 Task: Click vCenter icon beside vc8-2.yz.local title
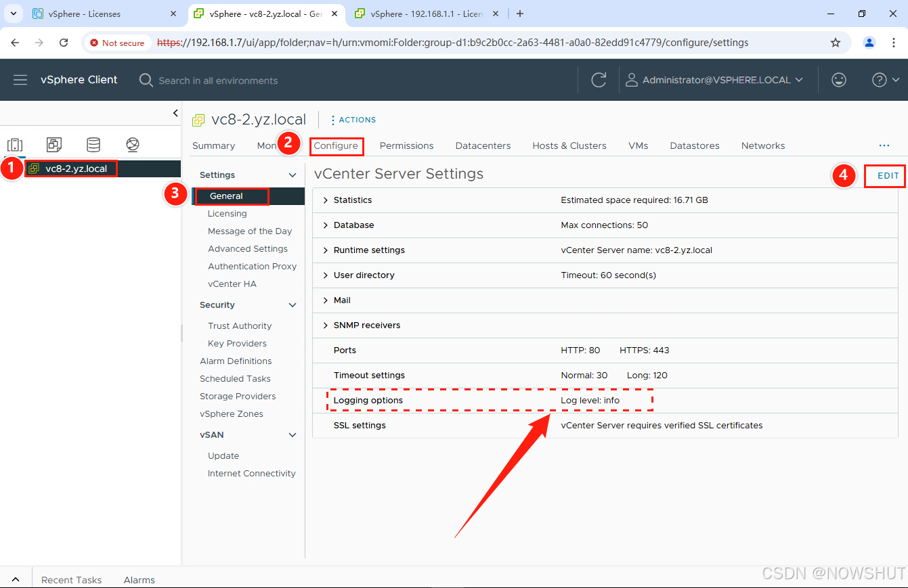click(x=198, y=120)
